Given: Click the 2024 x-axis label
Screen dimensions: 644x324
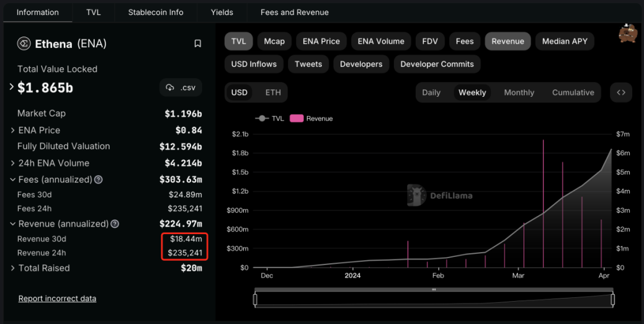Looking at the screenshot, I should coord(352,276).
